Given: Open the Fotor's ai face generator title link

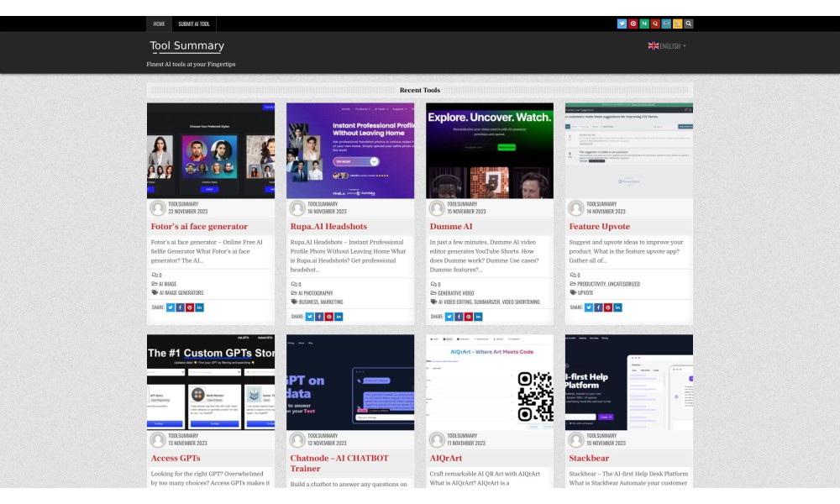Looking at the screenshot, I should coord(199,227).
